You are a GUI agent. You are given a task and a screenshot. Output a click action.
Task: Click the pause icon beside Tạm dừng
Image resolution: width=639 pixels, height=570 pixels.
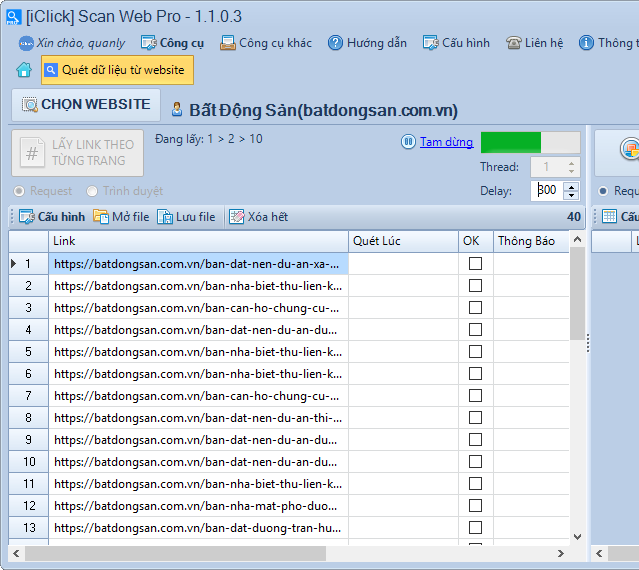coord(408,142)
